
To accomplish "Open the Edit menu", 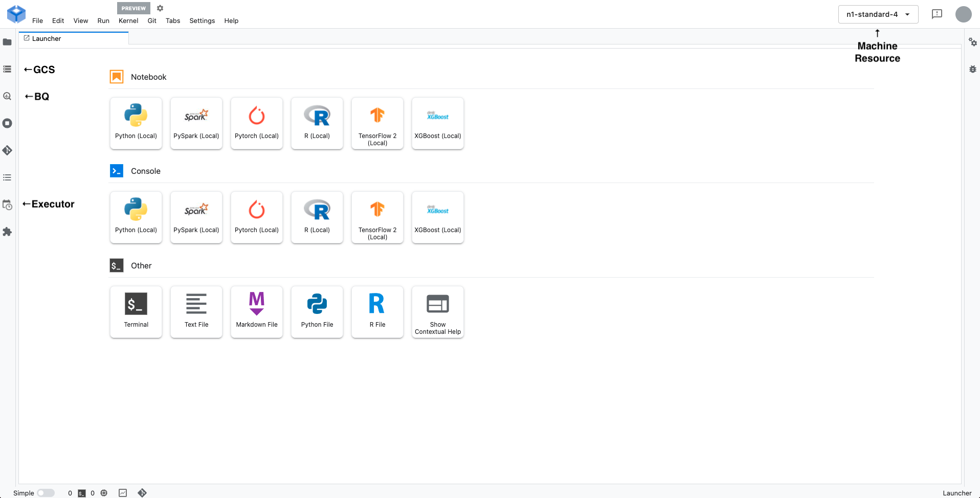I will (58, 21).
